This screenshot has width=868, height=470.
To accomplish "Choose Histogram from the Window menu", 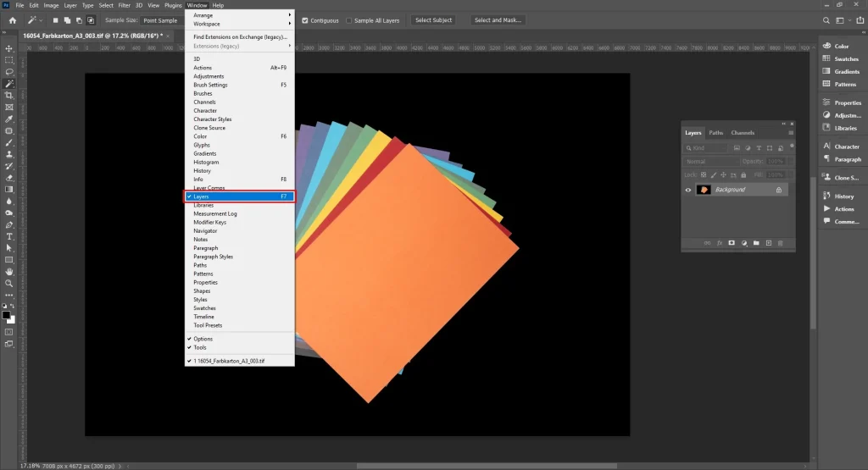I will point(206,162).
